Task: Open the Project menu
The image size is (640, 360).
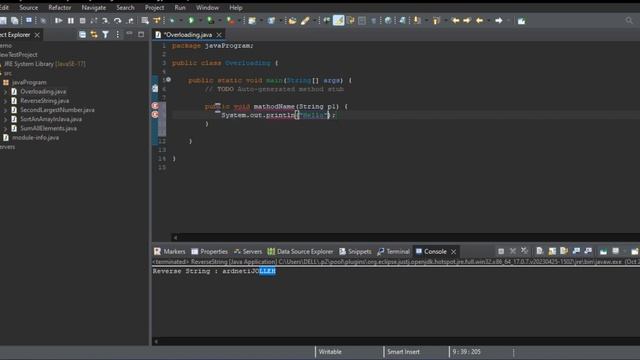Action: [154, 7]
